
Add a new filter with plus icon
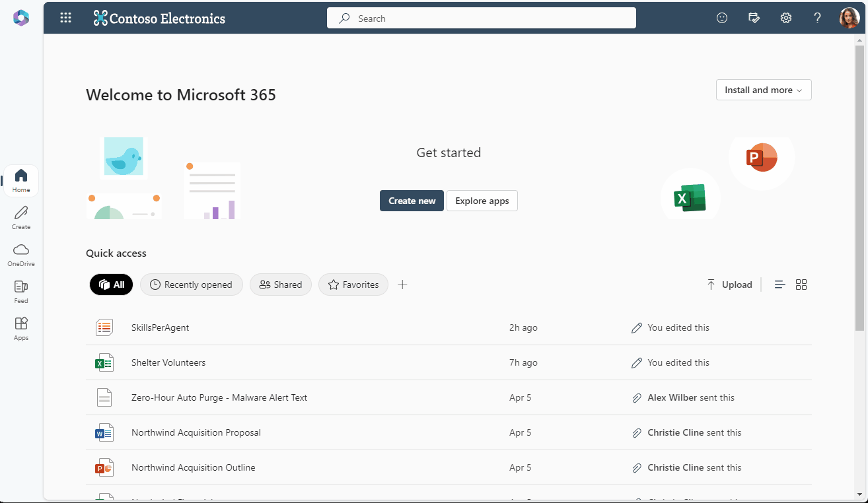coord(402,285)
